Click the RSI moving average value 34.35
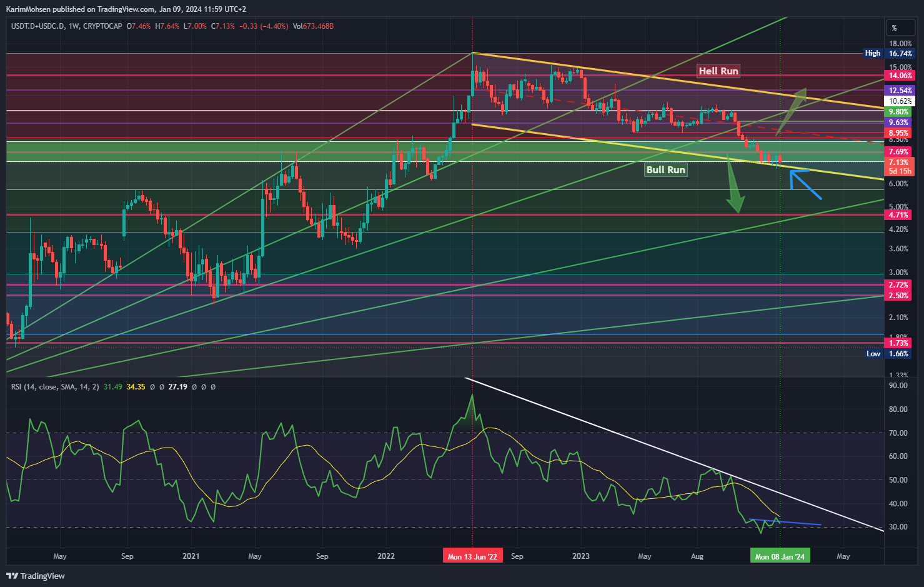Viewport: 924px width, 587px height. click(136, 387)
